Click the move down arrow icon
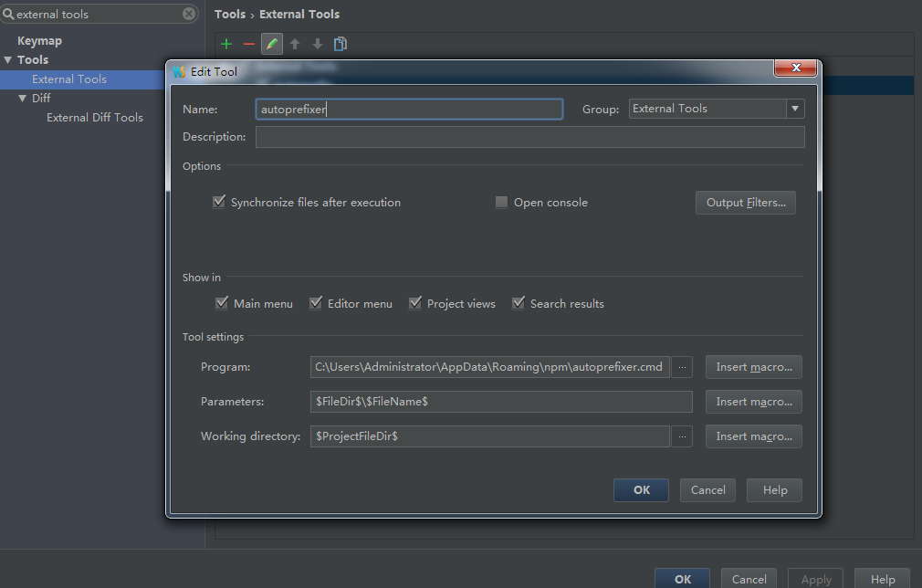The image size is (922, 588). click(x=318, y=44)
